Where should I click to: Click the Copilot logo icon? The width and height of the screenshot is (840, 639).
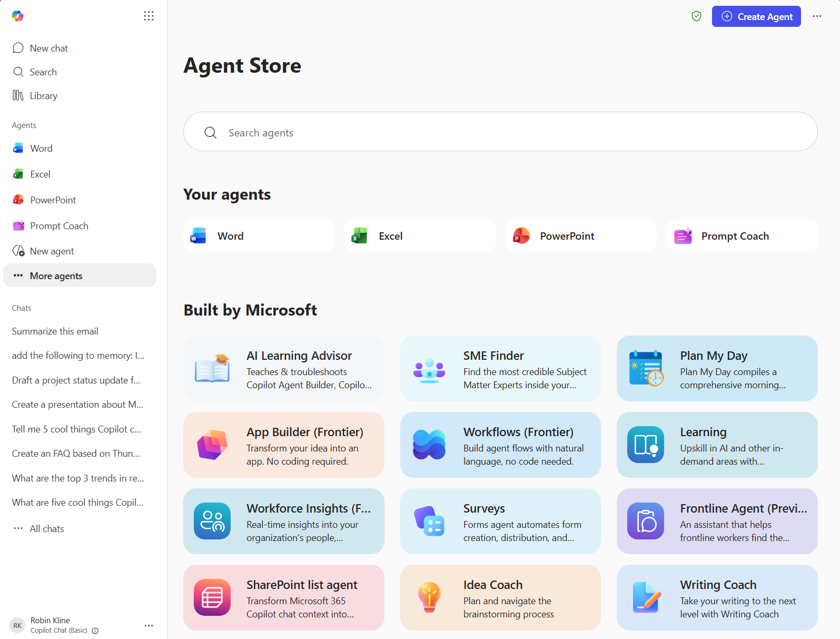coord(18,16)
